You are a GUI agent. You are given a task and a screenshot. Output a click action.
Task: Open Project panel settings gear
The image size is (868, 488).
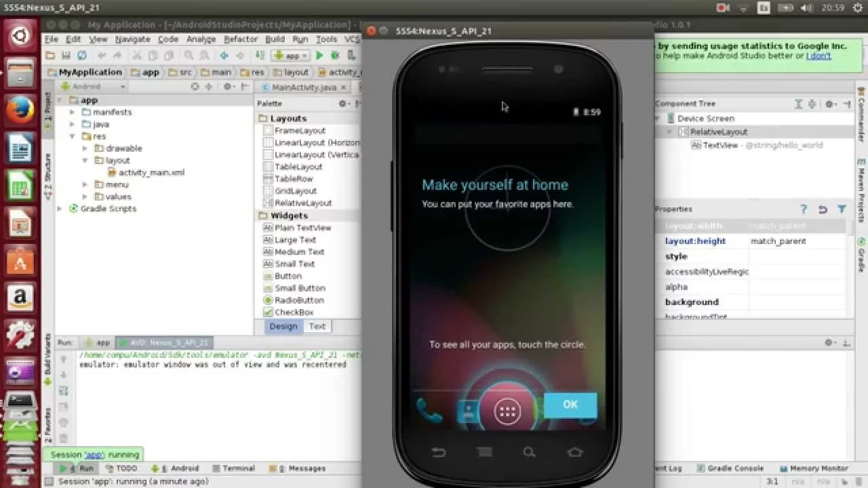tap(228, 87)
